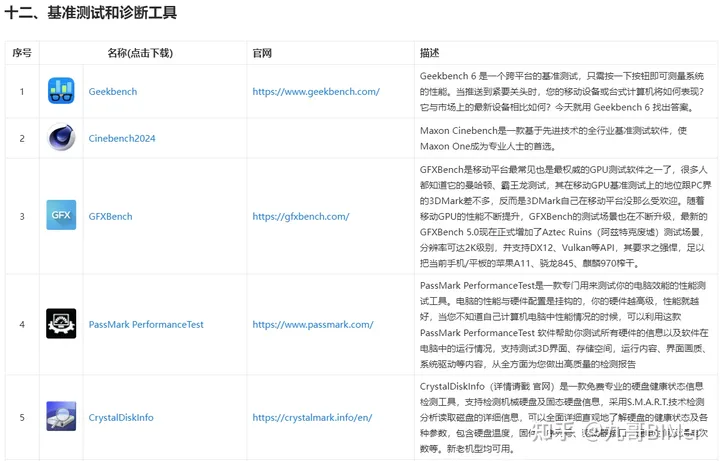Click row number 3 cell

[x=22, y=216]
